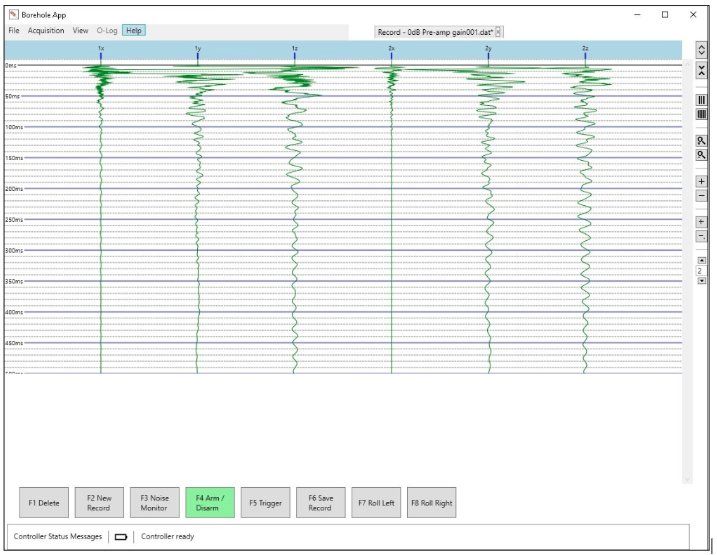Toggle the F4 Arm / Disarm button
This screenshot has height=555, width=717.
pos(210,503)
